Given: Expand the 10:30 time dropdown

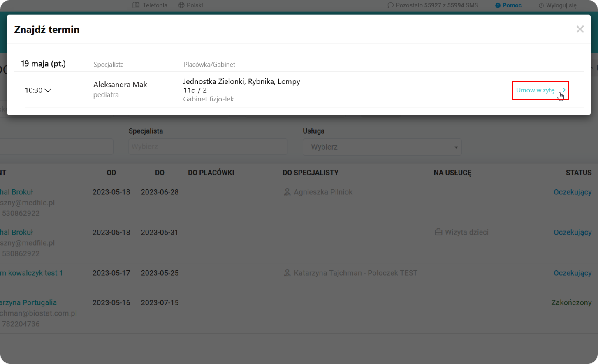Looking at the screenshot, I should pos(38,90).
